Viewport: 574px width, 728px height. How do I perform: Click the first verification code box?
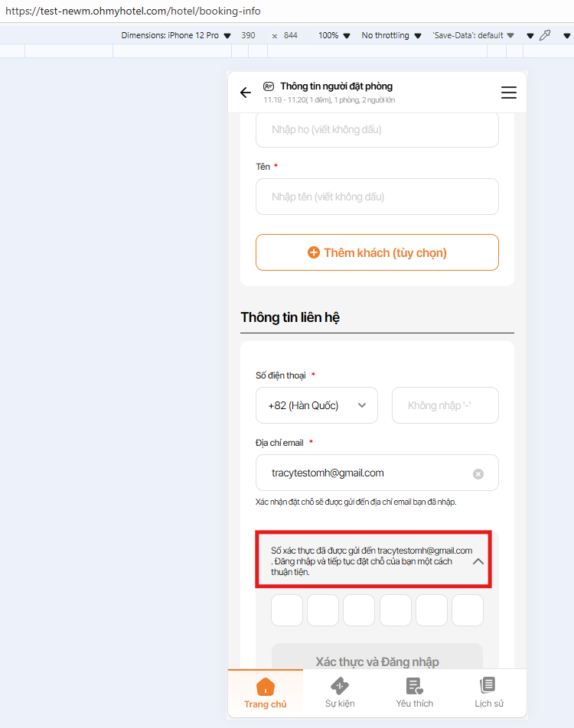point(287,610)
